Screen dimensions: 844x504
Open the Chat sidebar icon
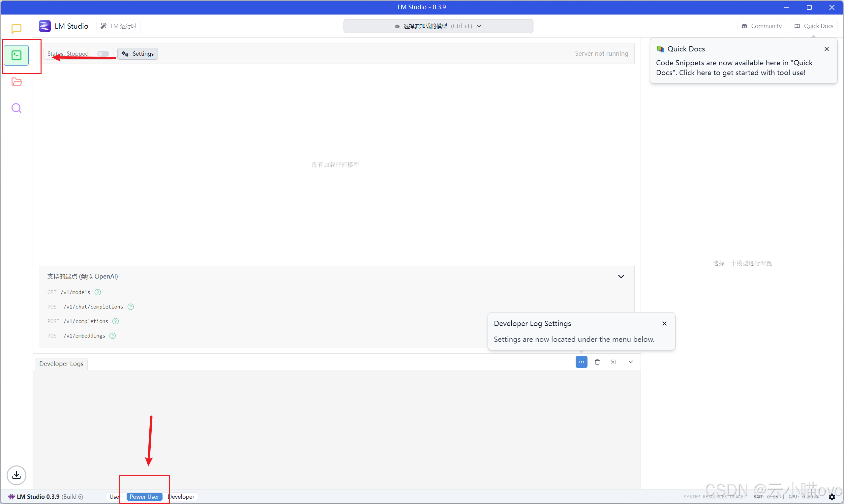[16, 29]
